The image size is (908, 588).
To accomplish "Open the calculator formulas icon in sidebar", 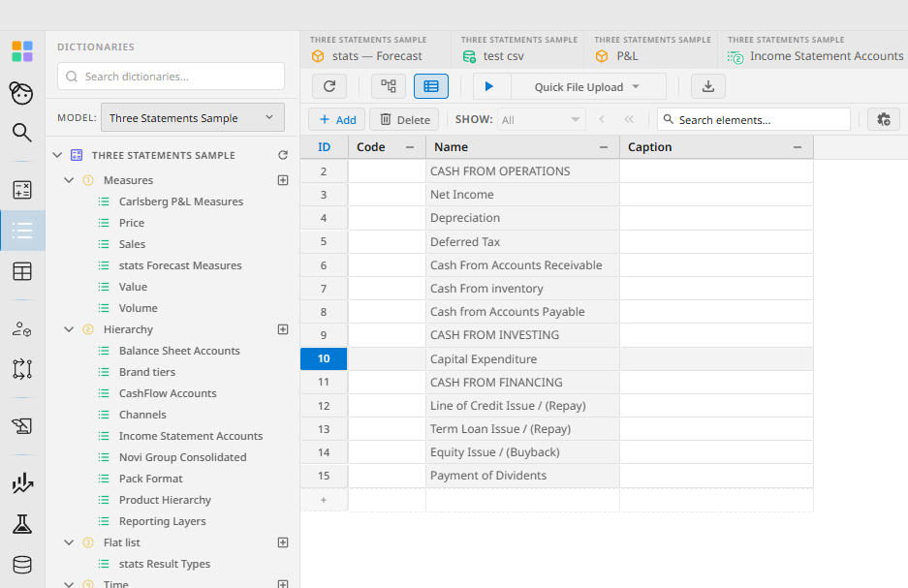I will [x=22, y=190].
